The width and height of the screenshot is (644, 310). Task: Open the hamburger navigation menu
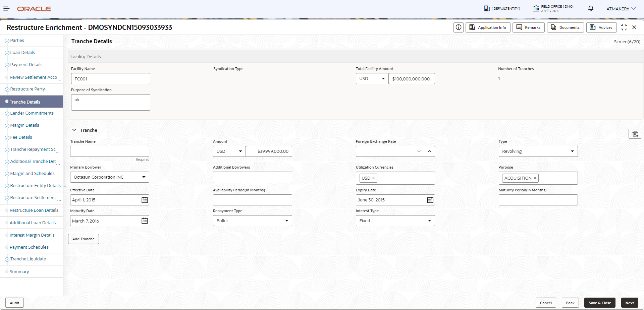point(6,9)
